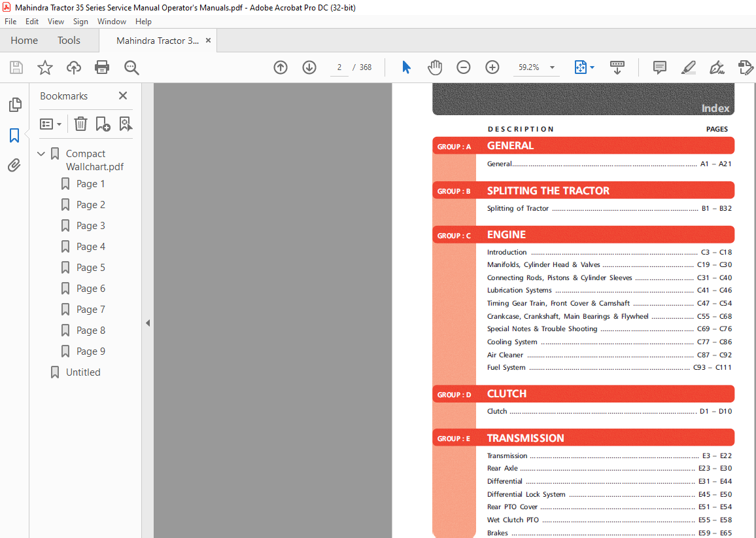
Task: Open the Help menu
Action: tap(143, 21)
